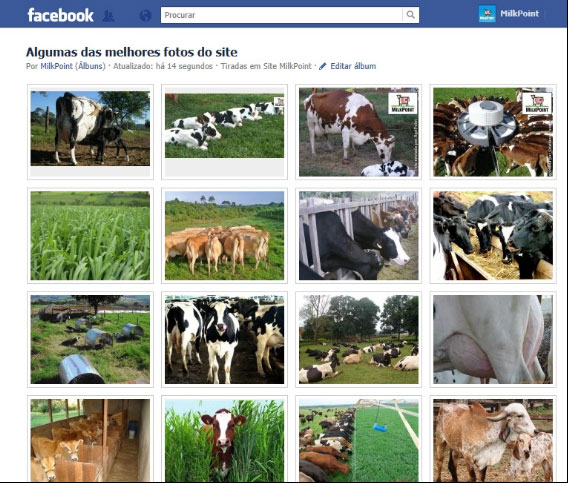Follow the MilkPoint author link under the title
This screenshot has width=568, height=483.
[57, 66]
